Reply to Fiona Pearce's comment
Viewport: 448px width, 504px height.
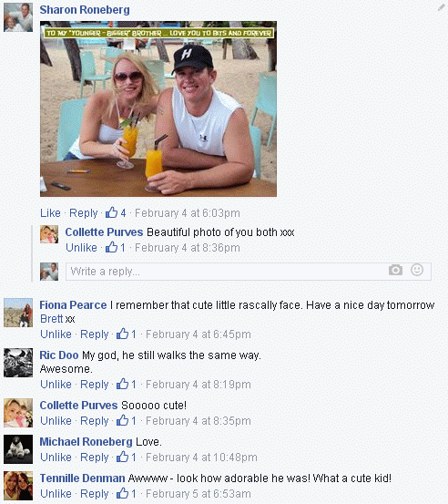pos(95,334)
